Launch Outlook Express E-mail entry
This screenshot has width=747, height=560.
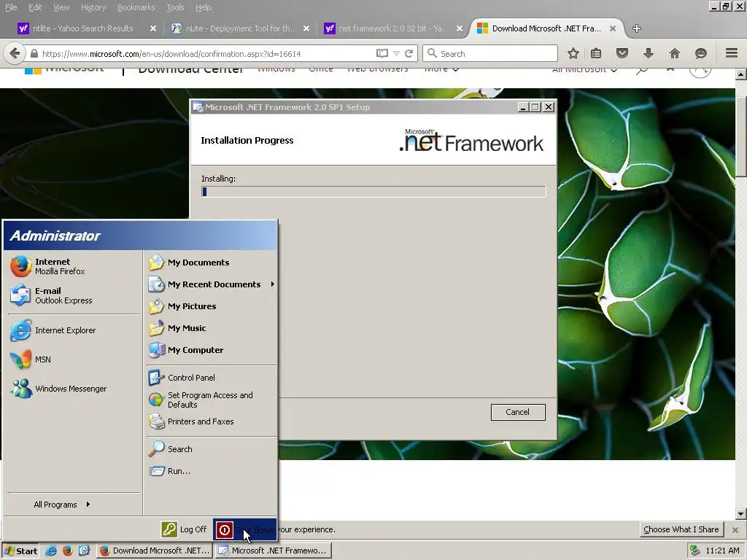pyautogui.click(x=72, y=295)
